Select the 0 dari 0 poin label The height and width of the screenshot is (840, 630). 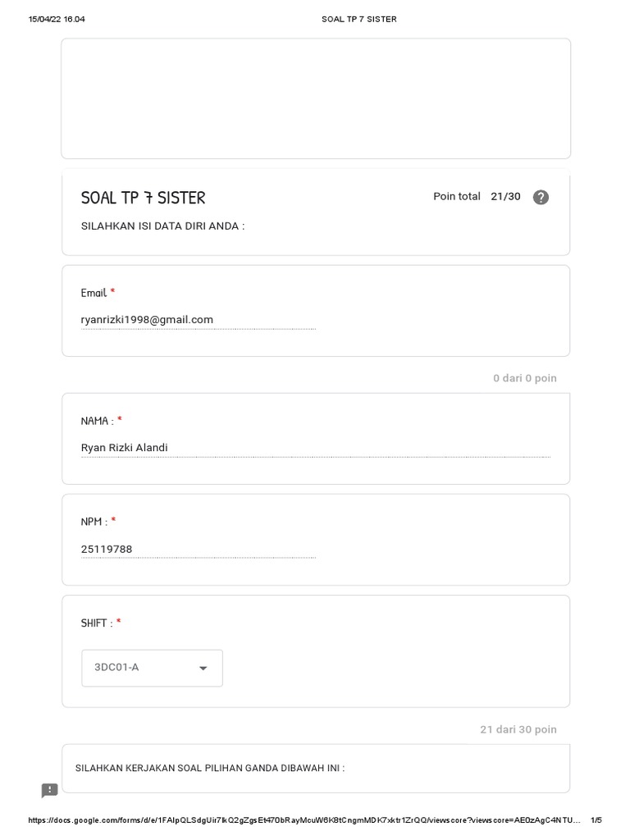pyautogui.click(x=524, y=378)
